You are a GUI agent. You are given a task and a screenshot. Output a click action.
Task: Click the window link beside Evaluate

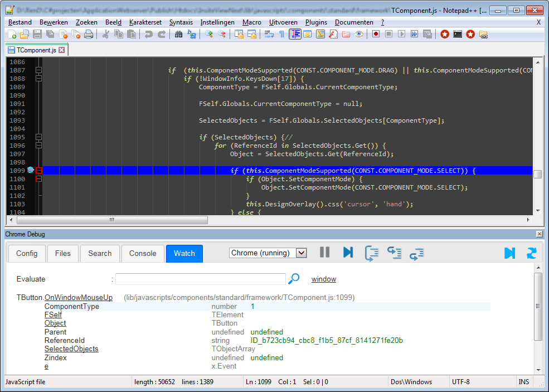click(x=323, y=279)
